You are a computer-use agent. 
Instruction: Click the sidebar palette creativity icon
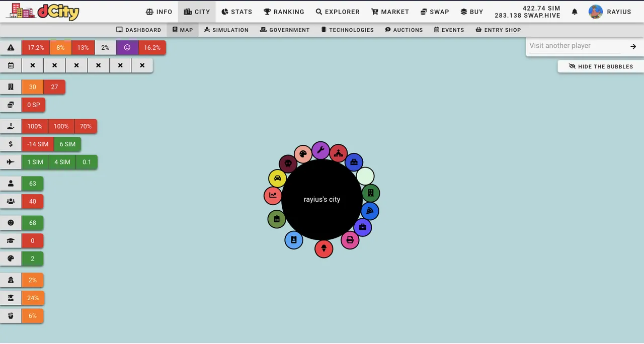[x=11, y=259]
